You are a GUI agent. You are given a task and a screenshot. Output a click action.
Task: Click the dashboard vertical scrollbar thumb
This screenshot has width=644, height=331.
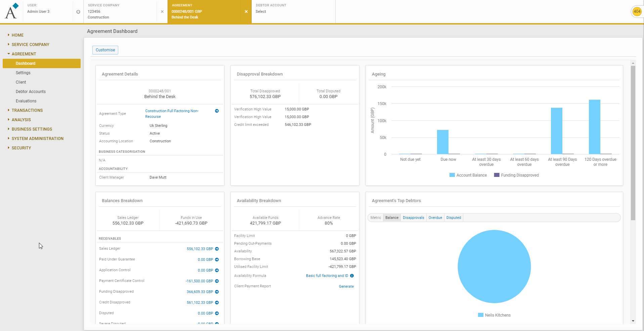coord(633,143)
